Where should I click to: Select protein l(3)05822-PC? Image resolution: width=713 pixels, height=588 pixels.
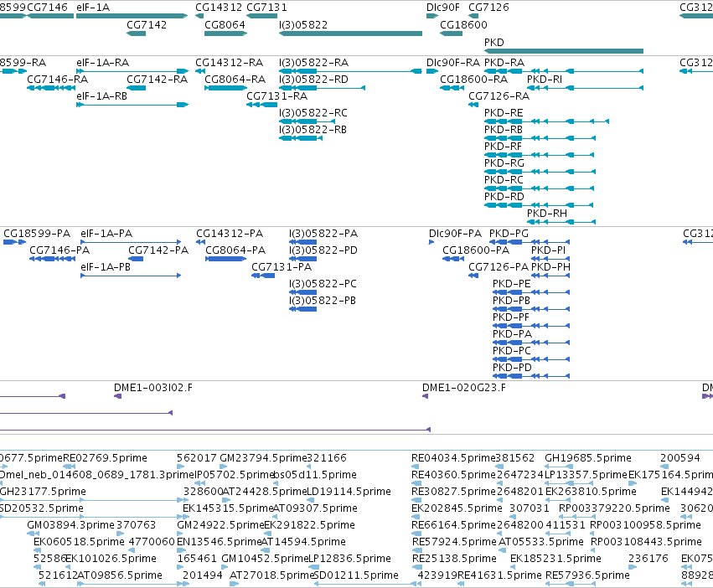coord(323,284)
